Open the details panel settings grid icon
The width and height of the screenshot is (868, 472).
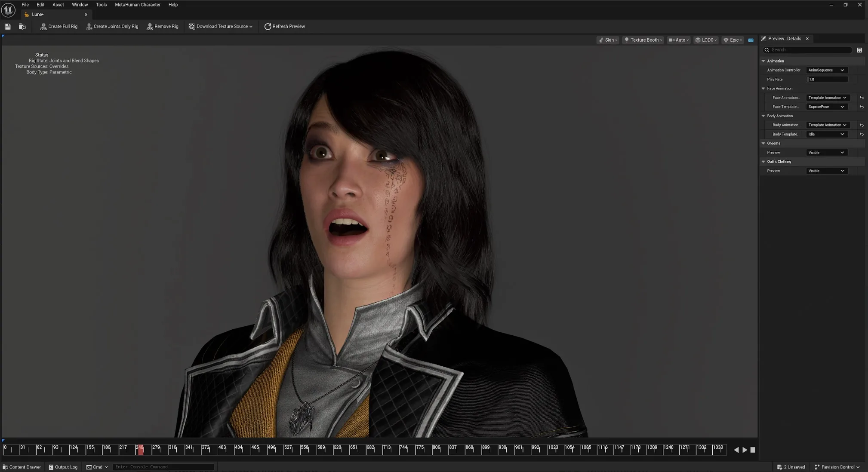point(859,50)
